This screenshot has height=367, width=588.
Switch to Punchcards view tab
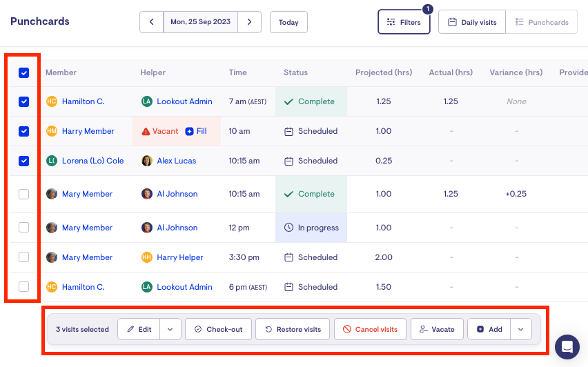point(541,22)
